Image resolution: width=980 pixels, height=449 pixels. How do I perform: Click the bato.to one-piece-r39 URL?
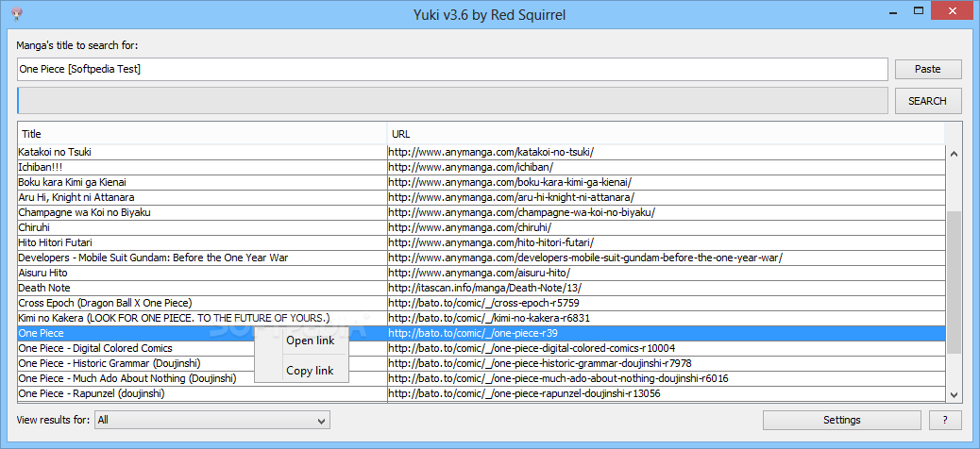tap(472, 334)
